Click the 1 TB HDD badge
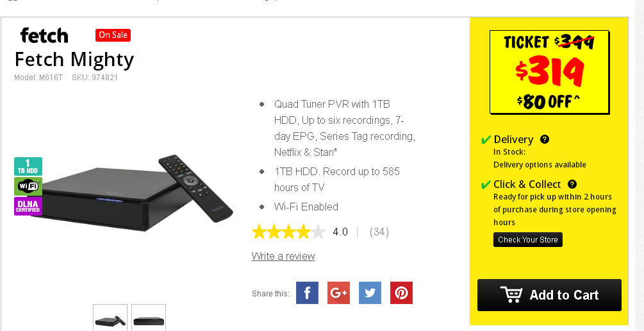The image size is (644, 331). [28, 167]
